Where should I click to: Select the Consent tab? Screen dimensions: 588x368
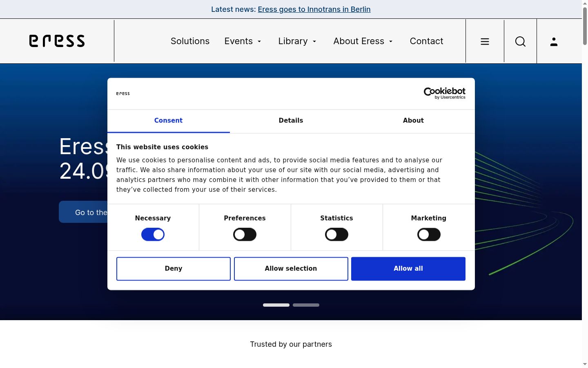tap(168, 121)
